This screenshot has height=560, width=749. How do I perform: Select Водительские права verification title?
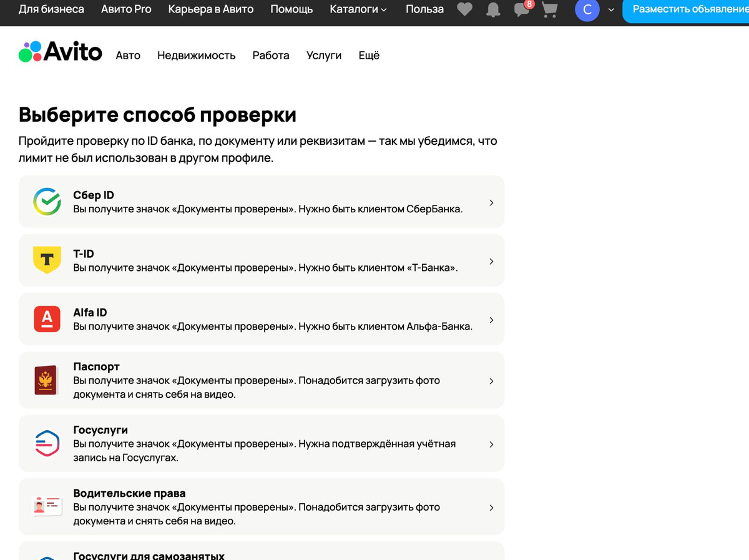(x=129, y=493)
